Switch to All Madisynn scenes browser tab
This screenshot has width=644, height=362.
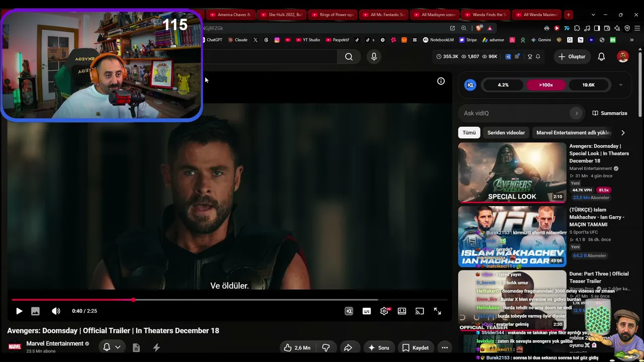point(435,15)
